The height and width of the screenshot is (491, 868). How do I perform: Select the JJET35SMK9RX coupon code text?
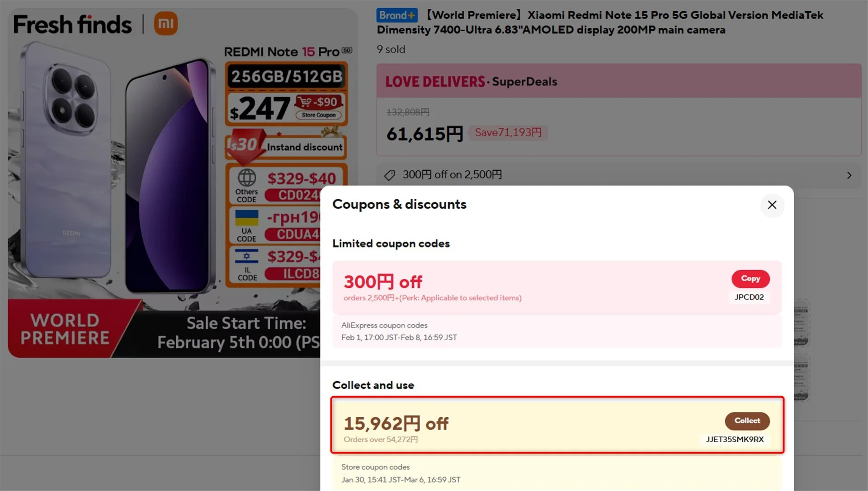pos(735,439)
